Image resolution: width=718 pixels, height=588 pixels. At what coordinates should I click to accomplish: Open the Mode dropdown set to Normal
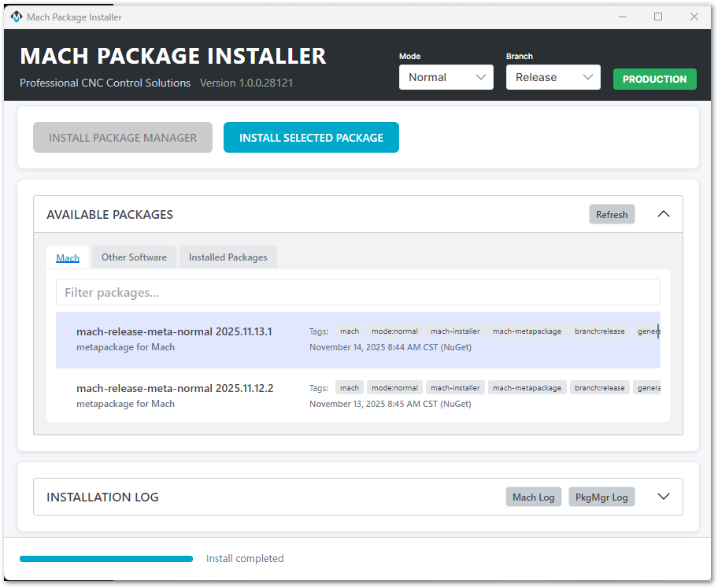coord(446,77)
